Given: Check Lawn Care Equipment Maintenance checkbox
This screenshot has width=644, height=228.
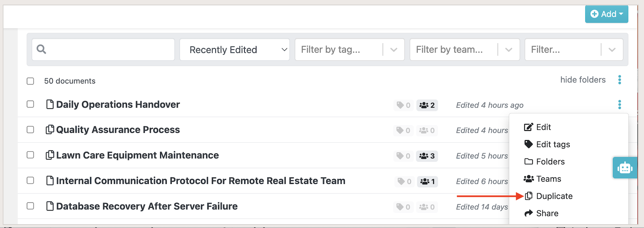Looking at the screenshot, I should (30, 155).
